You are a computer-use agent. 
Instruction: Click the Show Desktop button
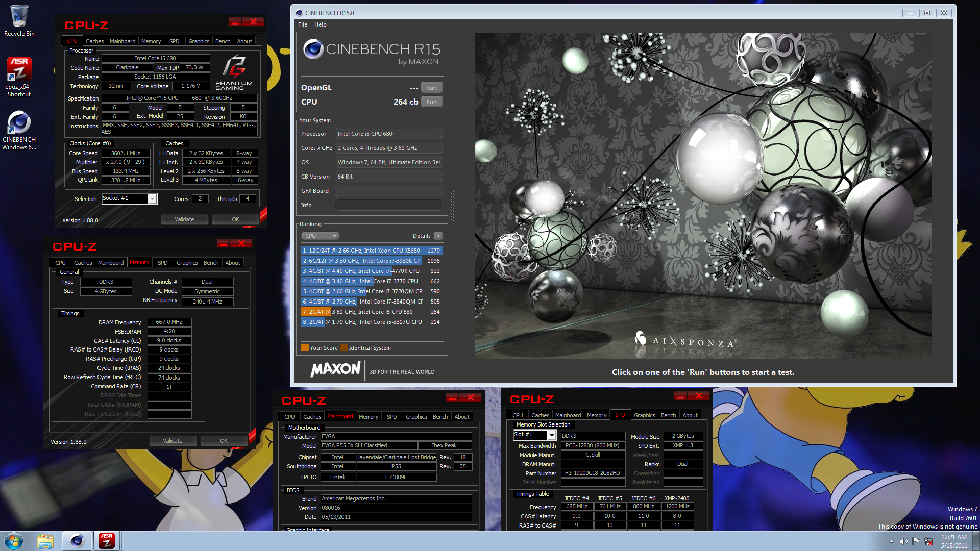click(976, 541)
